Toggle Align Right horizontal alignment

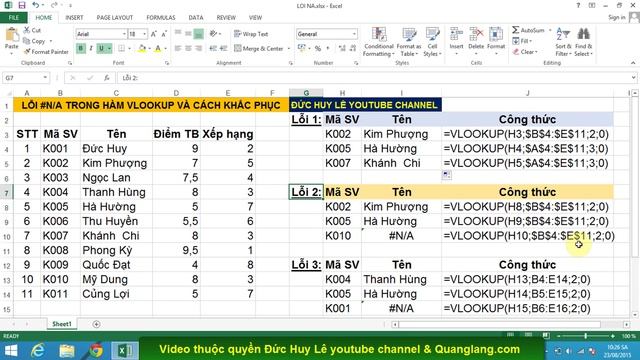click(x=198, y=49)
